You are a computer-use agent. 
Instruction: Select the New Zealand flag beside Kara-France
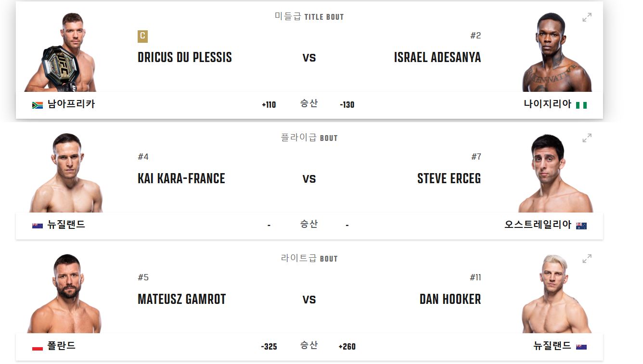pos(38,225)
